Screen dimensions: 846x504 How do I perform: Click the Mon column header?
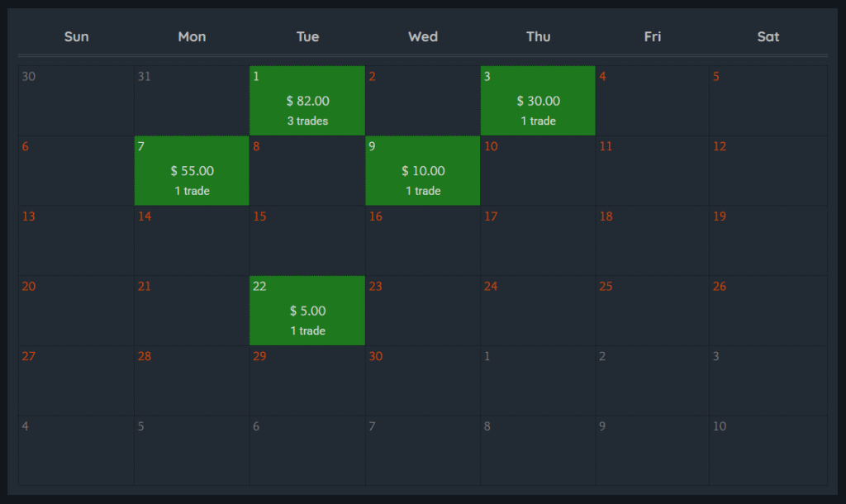coord(192,36)
